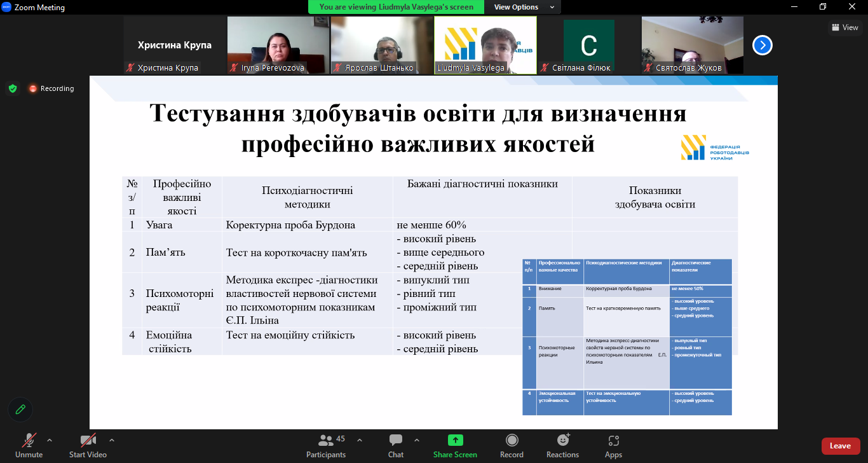Click the green encryption shield icon
Screen dimensions: 868x463
pyautogui.click(x=13, y=88)
